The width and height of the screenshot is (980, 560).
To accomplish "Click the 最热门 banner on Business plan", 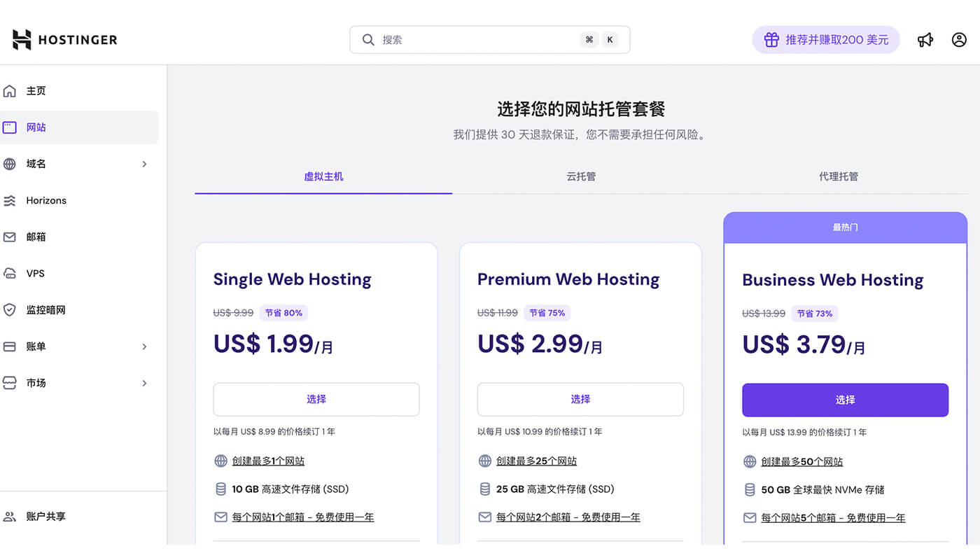I will coord(845,227).
